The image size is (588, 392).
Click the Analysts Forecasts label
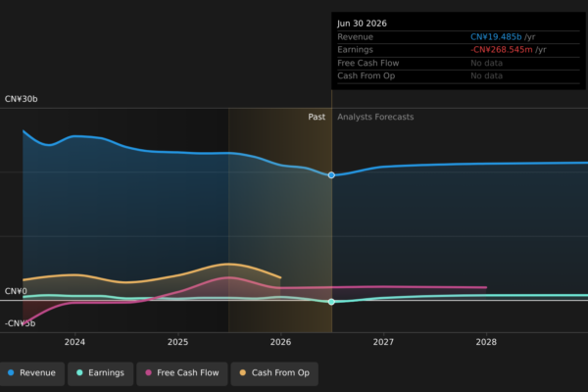click(x=375, y=117)
